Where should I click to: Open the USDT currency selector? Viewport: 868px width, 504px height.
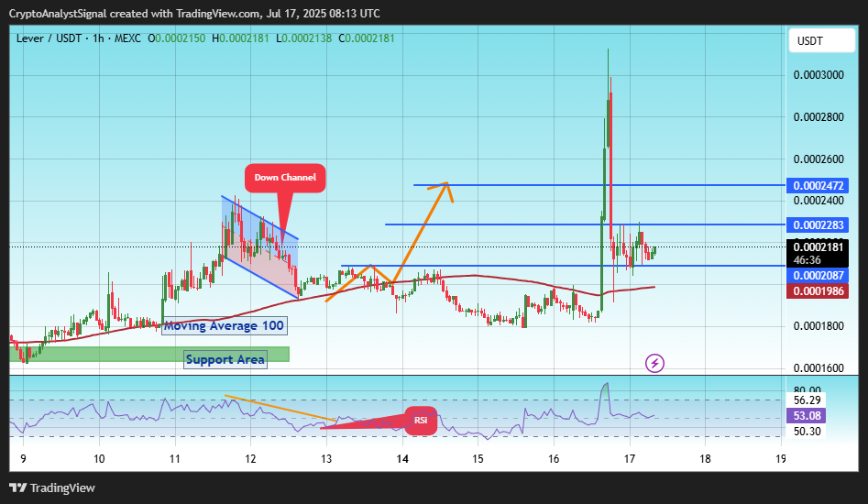click(821, 41)
